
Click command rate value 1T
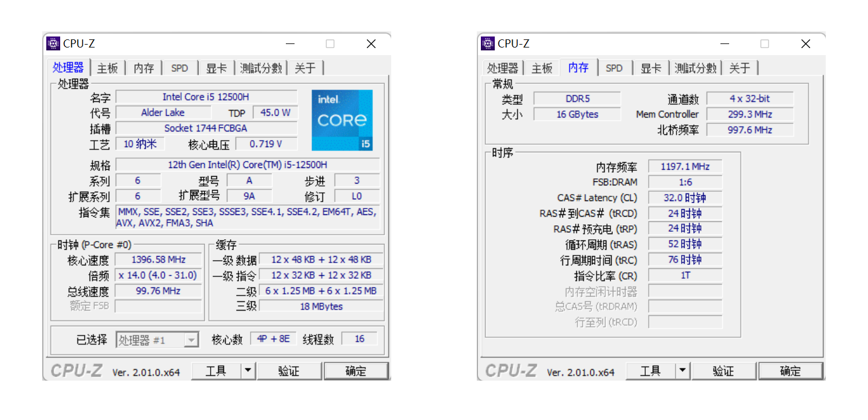685,275
